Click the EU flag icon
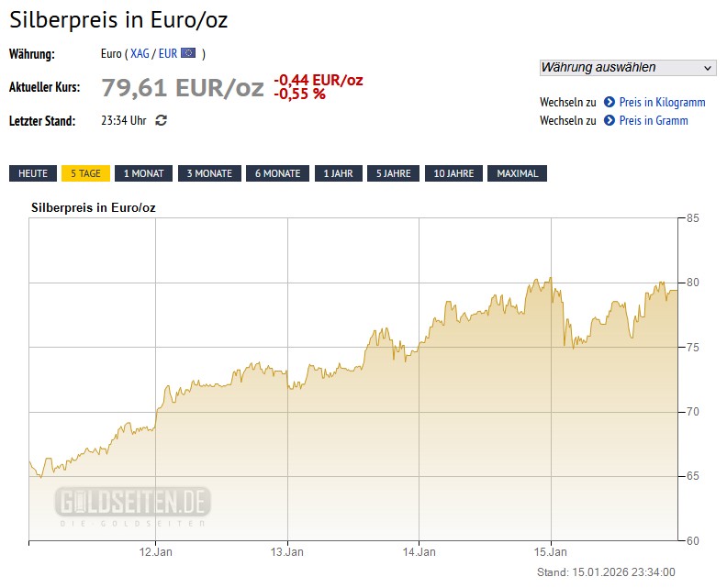The width and height of the screenshot is (727, 588). (x=188, y=53)
